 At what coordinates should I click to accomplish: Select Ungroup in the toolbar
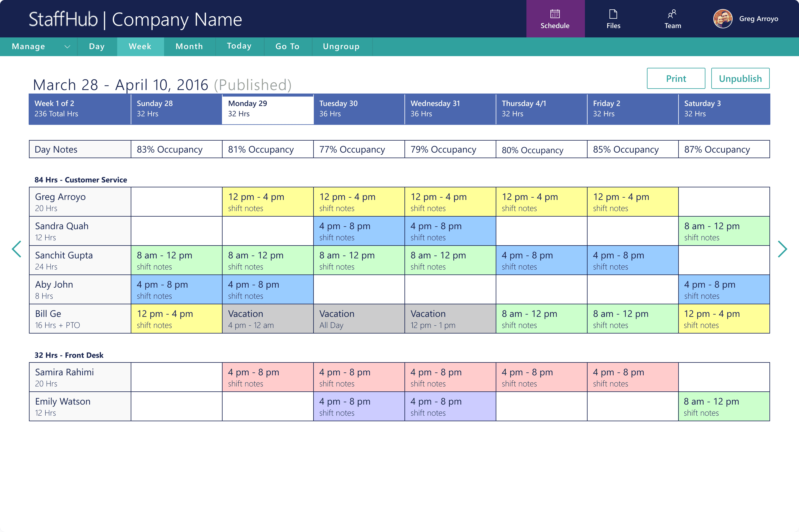(342, 46)
